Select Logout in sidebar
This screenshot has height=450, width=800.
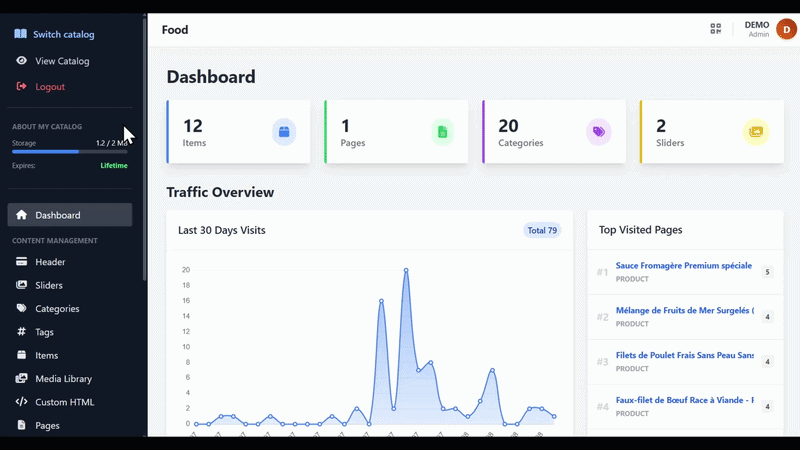click(50, 87)
